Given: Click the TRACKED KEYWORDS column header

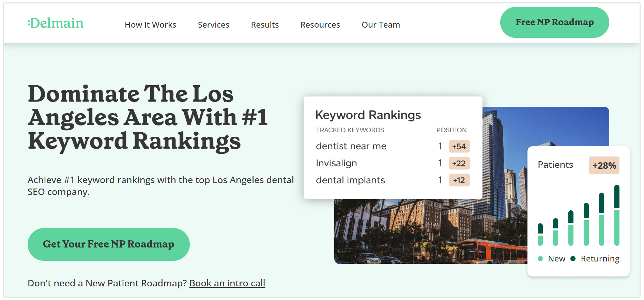Looking at the screenshot, I should pos(350,130).
